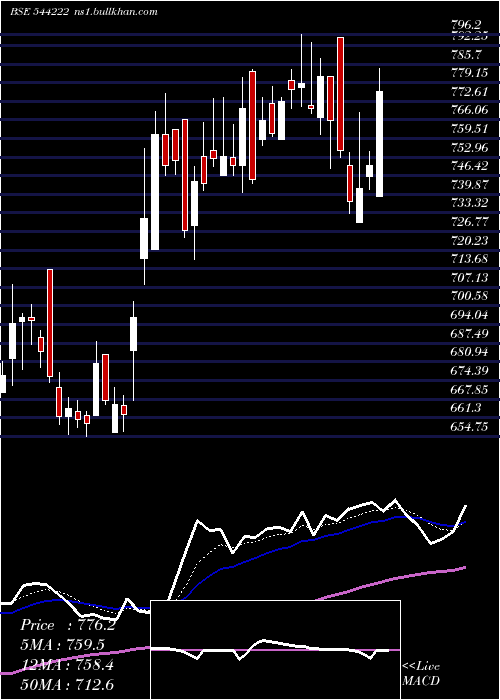Viewport: 500px width, 700px height.
Task: Click the last white candlestick on the right
Action: (379, 144)
